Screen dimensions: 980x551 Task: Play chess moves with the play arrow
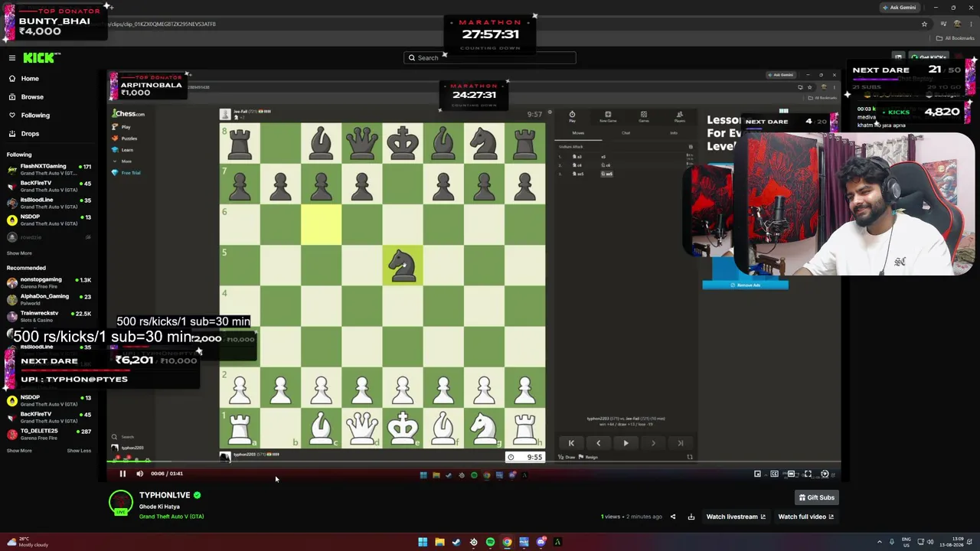(626, 443)
